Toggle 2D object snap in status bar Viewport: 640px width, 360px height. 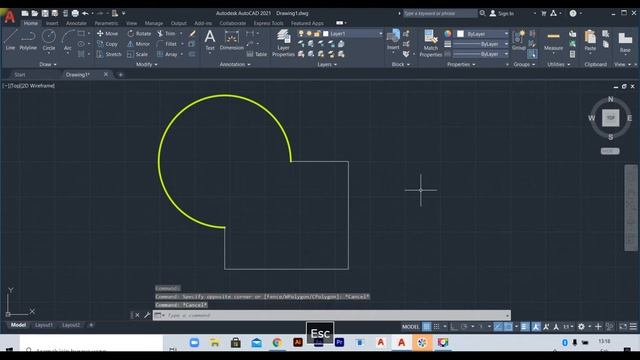click(508, 327)
